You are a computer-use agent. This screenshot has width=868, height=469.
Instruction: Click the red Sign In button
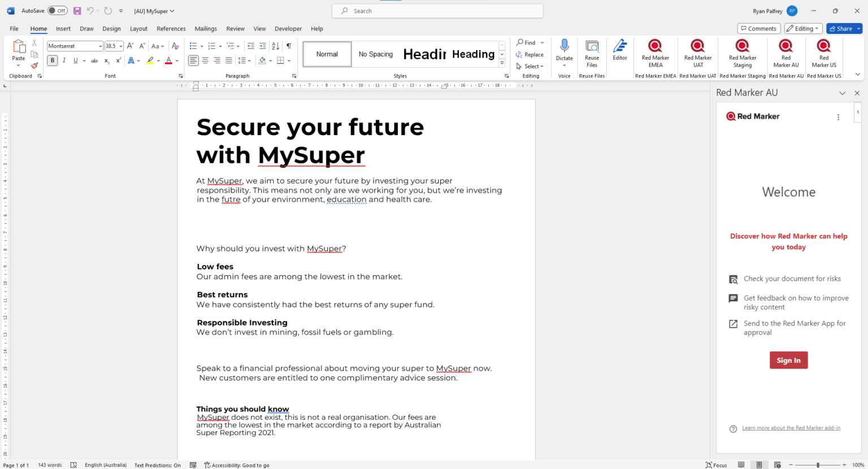pos(788,361)
